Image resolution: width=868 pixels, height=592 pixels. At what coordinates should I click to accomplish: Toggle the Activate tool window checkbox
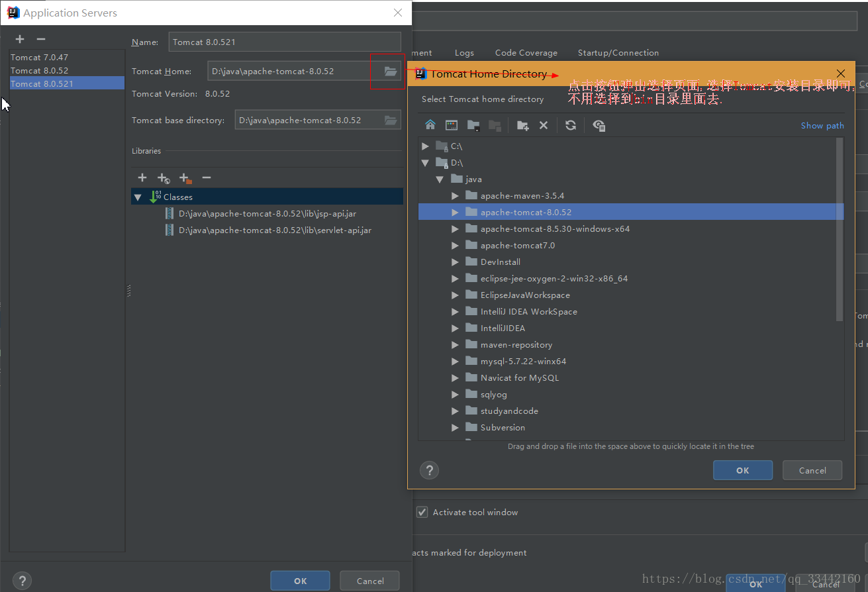click(422, 512)
